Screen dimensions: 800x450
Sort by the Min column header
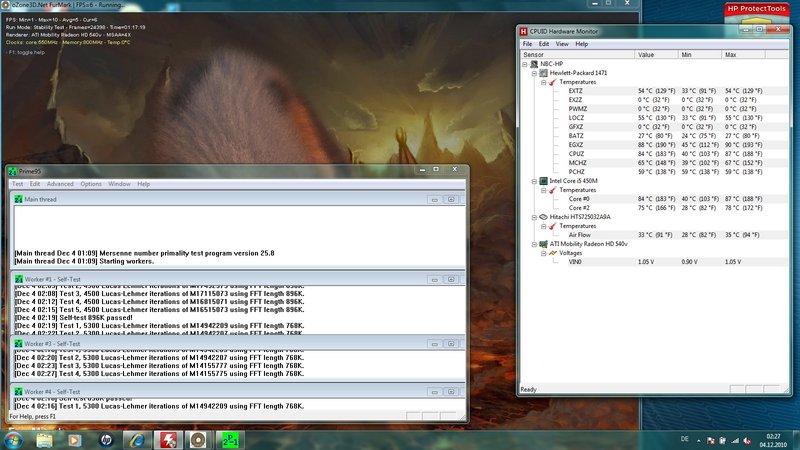tap(700, 55)
